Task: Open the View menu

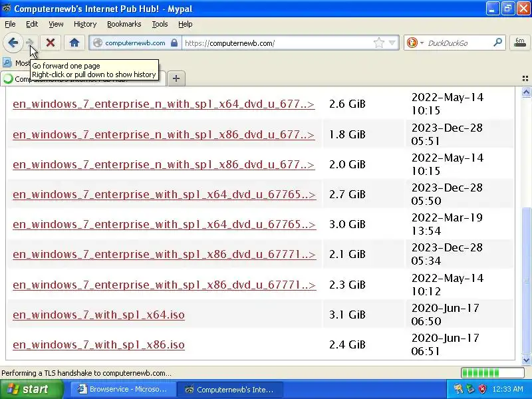Action: [x=56, y=24]
